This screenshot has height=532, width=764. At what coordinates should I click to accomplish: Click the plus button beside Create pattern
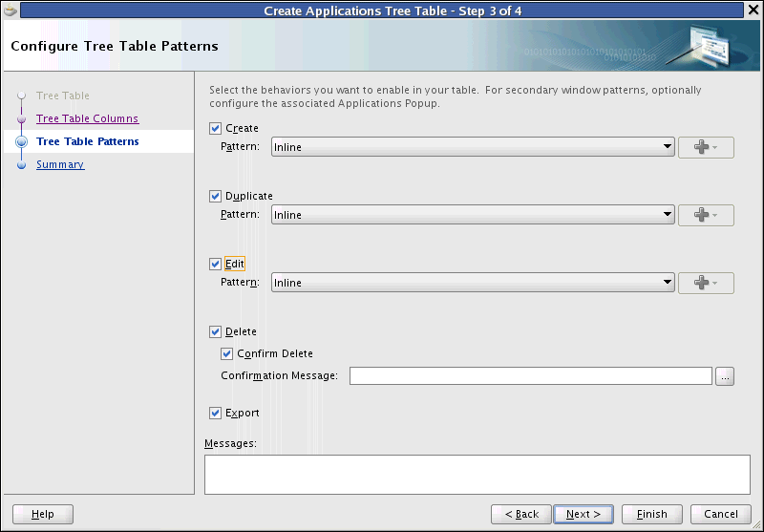tap(706, 147)
